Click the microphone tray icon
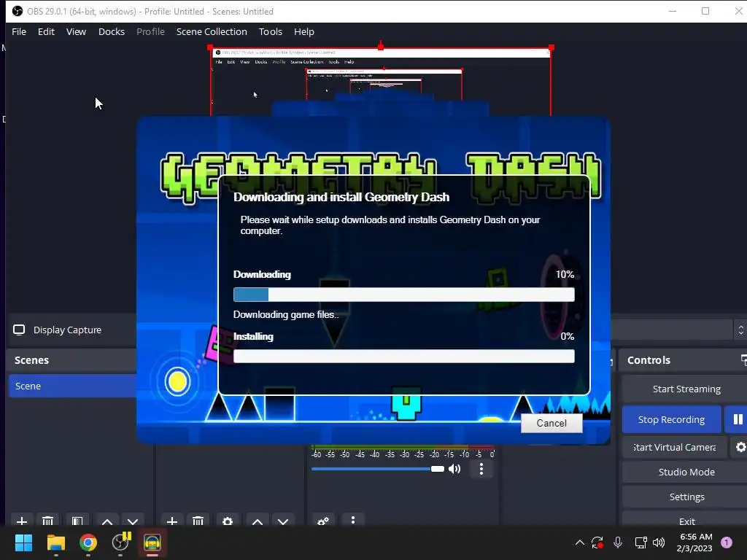 pyautogui.click(x=618, y=542)
